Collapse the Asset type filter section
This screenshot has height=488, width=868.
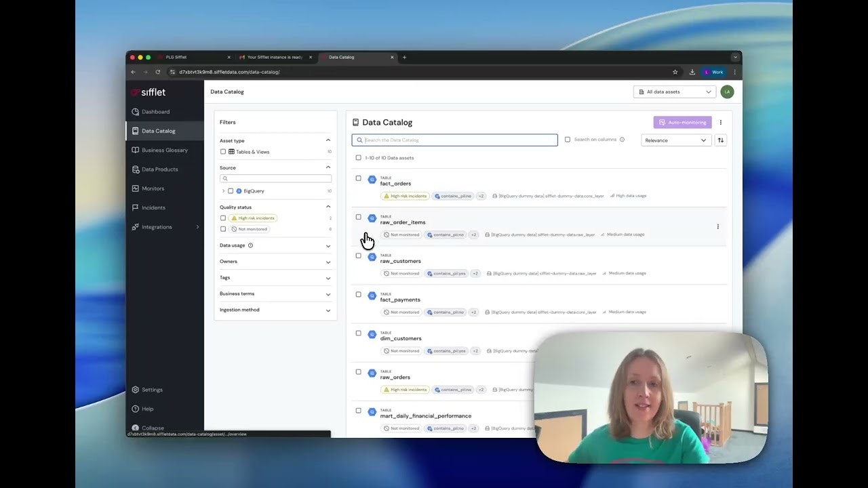pyautogui.click(x=328, y=140)
